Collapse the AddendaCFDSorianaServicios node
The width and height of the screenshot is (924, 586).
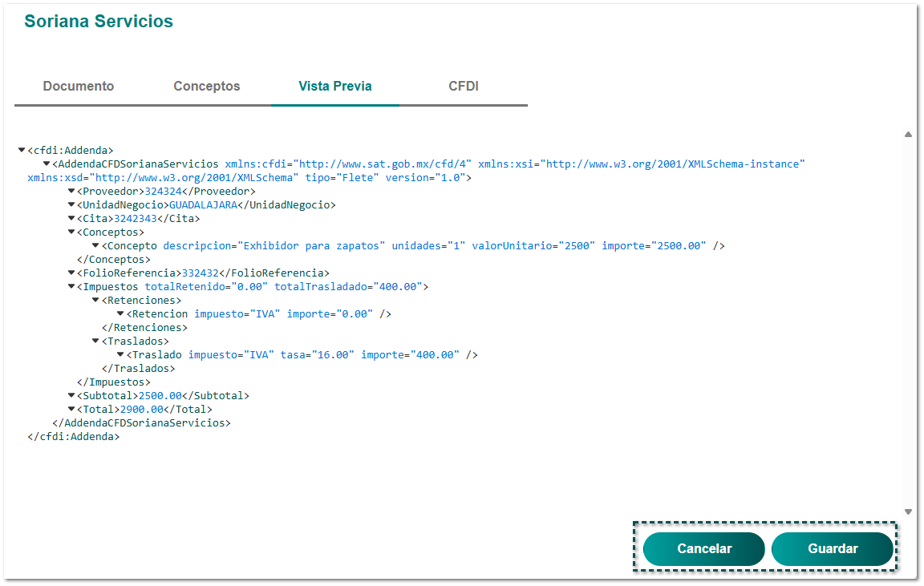click(x=47, y=164)
